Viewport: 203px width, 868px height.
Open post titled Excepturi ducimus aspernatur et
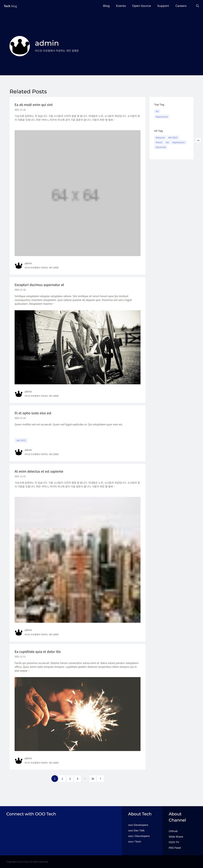click(39, 285)
